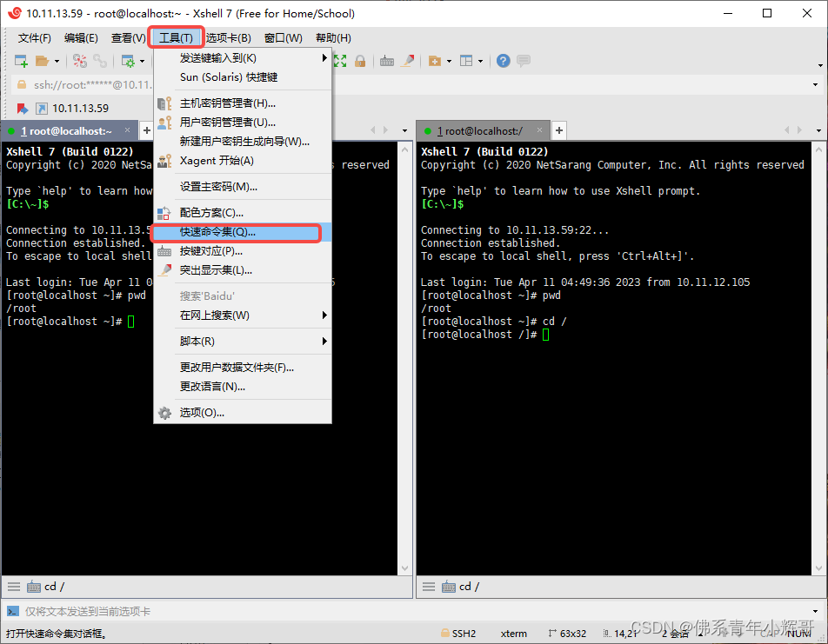Select 更改用户数据文件夹(F)... menu item
Screen dimensions: 828x644
click(243, 368)
